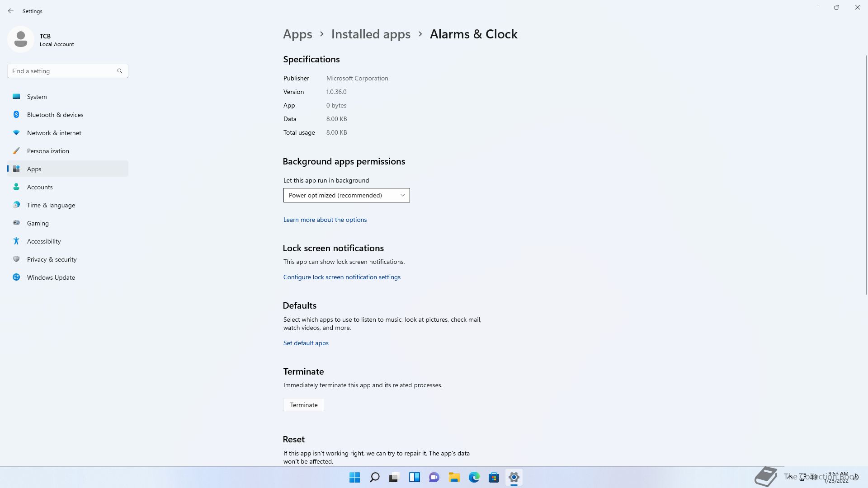Open the Windows Start menu

point(354,477)
